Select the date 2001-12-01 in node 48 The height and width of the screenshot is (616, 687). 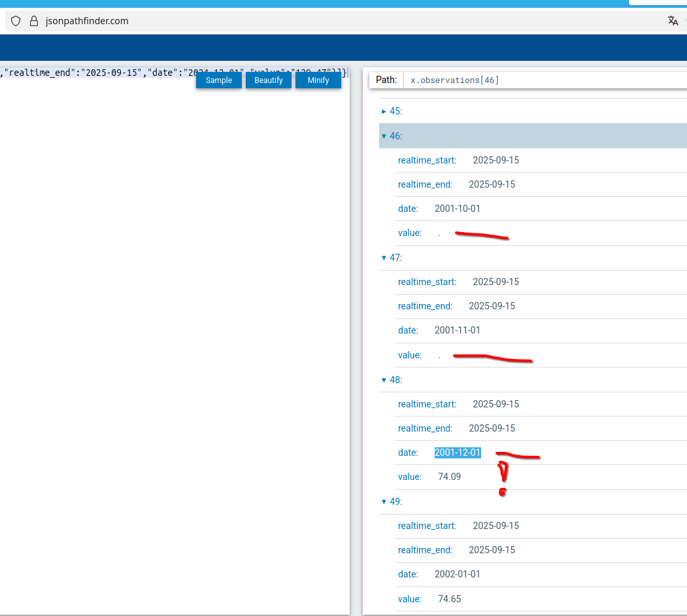tap(458, 453)
